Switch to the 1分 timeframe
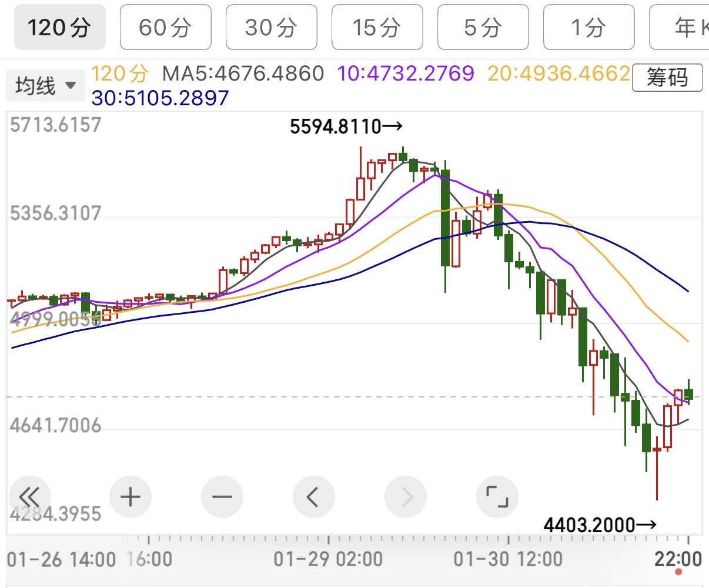This screenshot has width=709, height=588. pyautogui.click(x=588, y=27)
